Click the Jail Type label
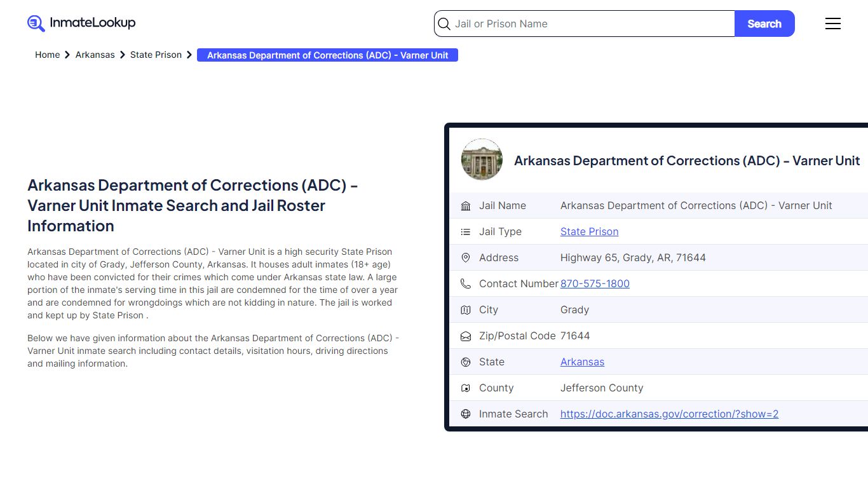 500,232
